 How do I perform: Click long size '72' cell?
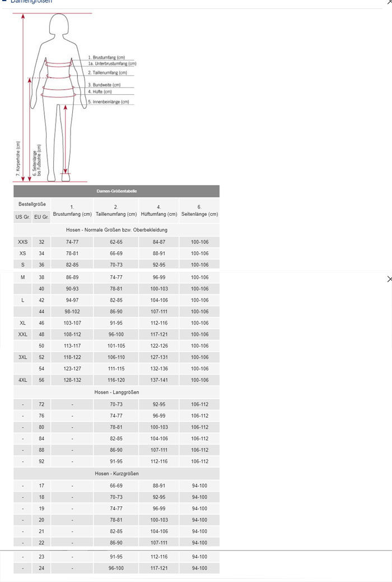point(41,405)
